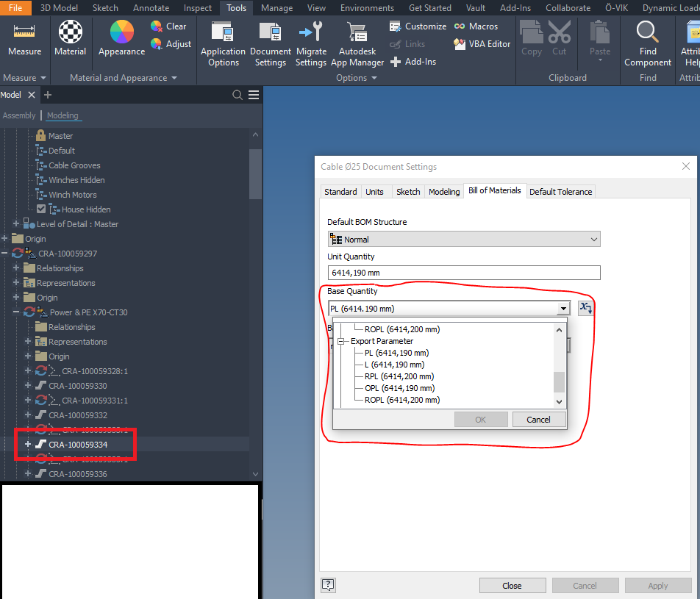Click the search icon in the Model browser
The width and height of the screenshot is (700, 599).
coord(237,95)
